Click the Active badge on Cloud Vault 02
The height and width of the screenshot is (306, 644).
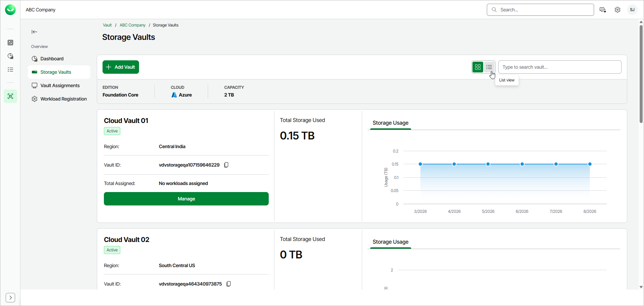pos(112,250)
